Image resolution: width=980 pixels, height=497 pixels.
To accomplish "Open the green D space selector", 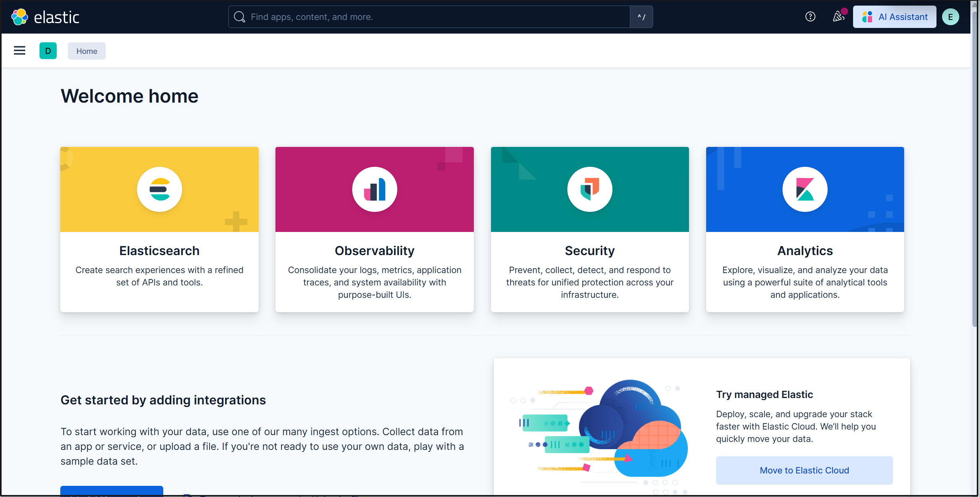I will click(x=48, y=51).
